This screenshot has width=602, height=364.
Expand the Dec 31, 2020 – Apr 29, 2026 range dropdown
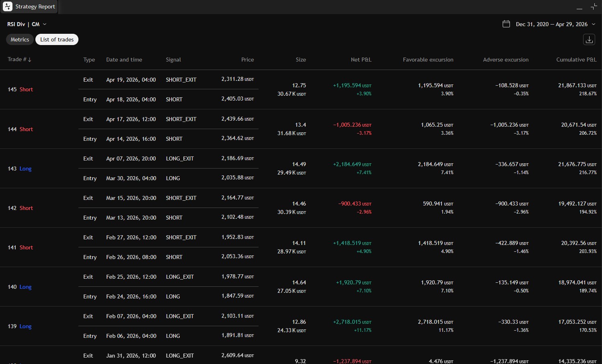pos(555,24)
